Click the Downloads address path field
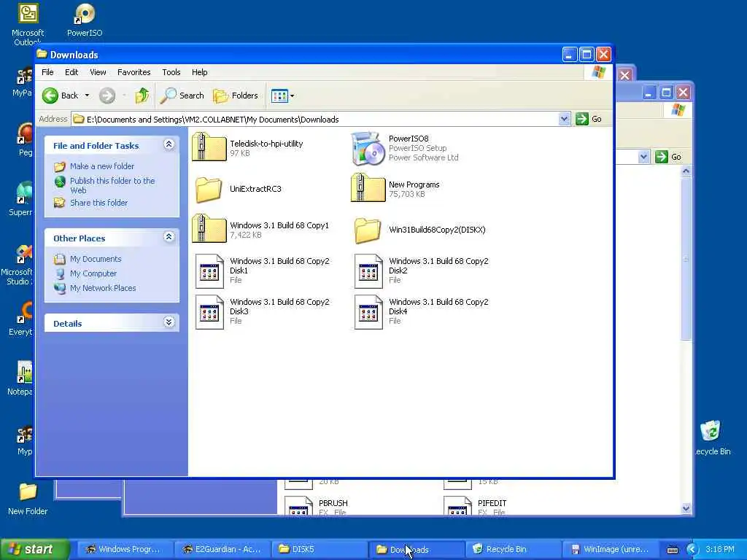747x560 pixels. tap(314, 119)
